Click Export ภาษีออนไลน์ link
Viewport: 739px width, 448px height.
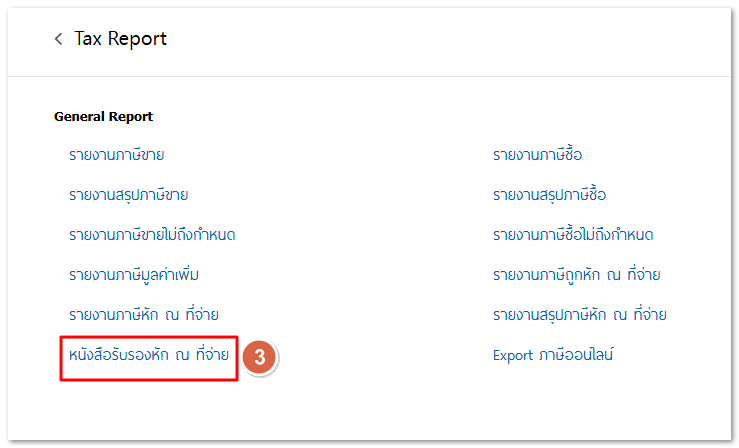553,355
